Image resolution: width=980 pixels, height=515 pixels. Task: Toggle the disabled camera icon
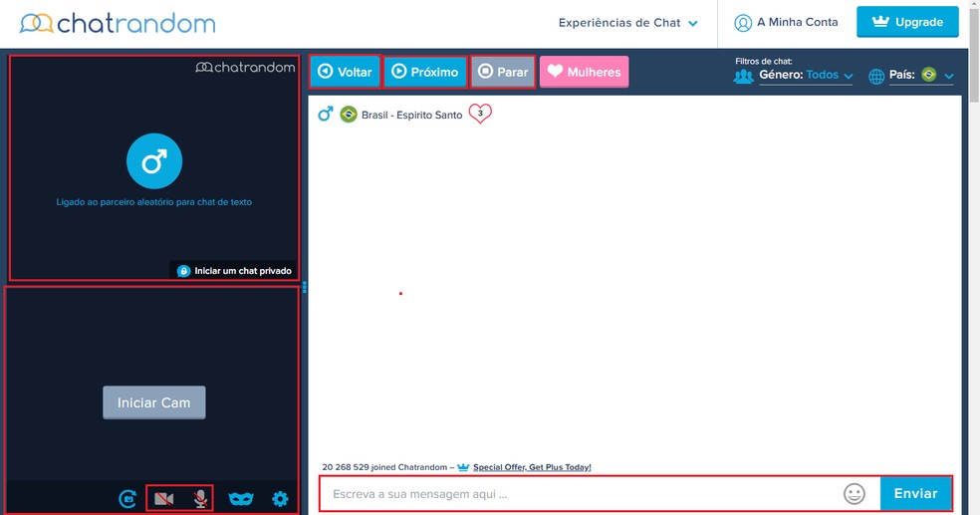click(x=163, y=499)
